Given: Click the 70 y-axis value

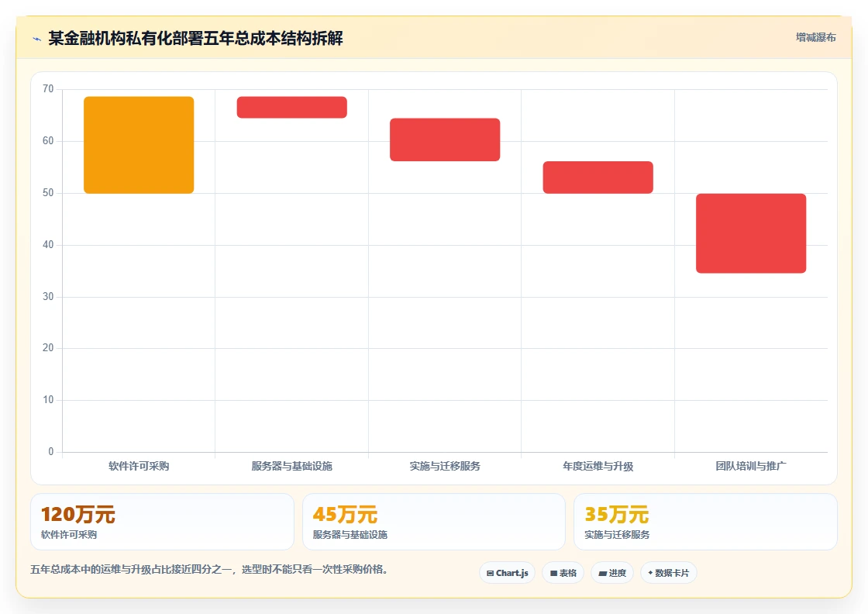Looking at the screenshot, I should pos(48,89).
